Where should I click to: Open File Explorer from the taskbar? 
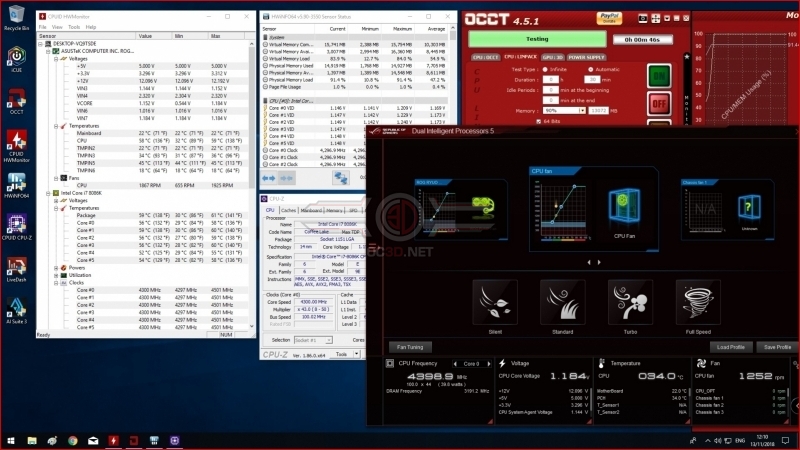(x=32, y=440)
